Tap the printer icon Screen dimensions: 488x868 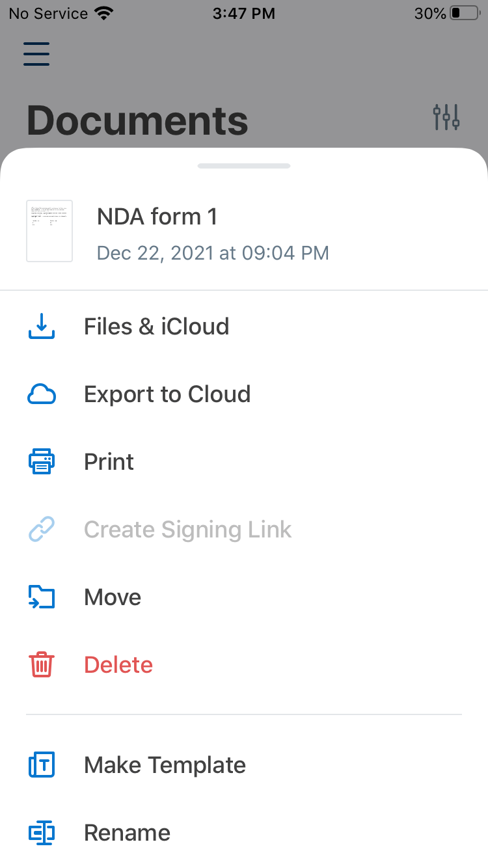42,462
